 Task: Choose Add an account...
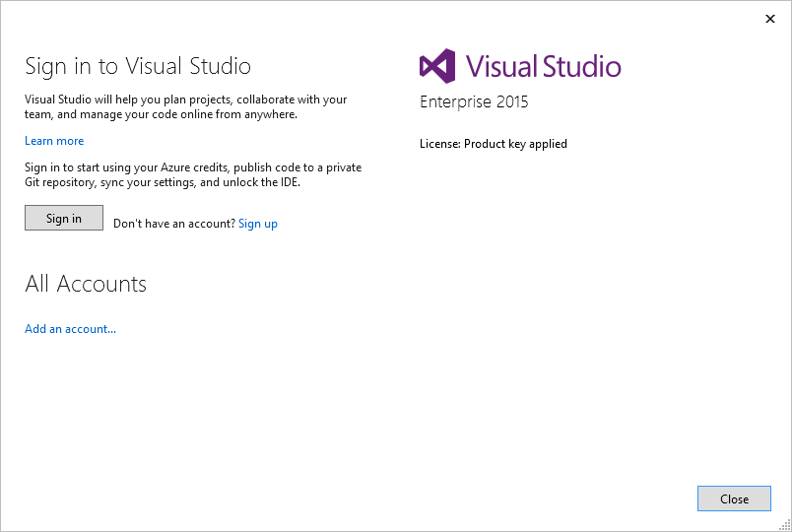click(x=70, y=329)
